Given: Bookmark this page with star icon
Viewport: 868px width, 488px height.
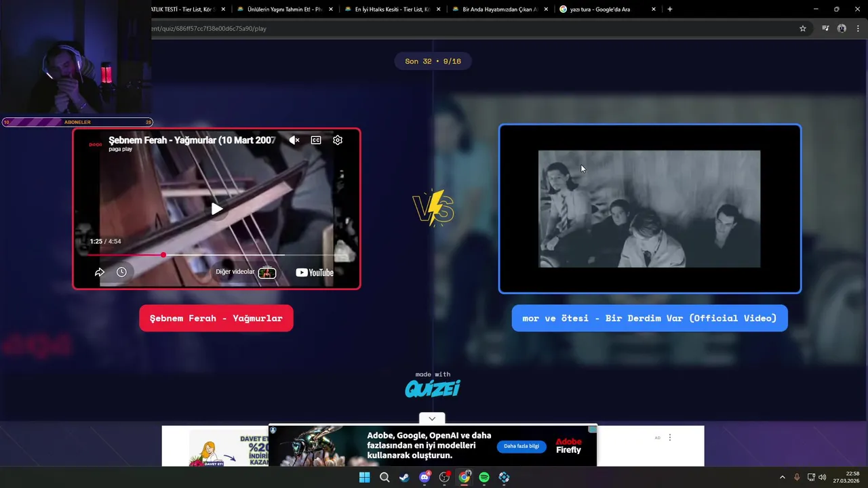Looking at the screenshot, I should coord(803,28).
